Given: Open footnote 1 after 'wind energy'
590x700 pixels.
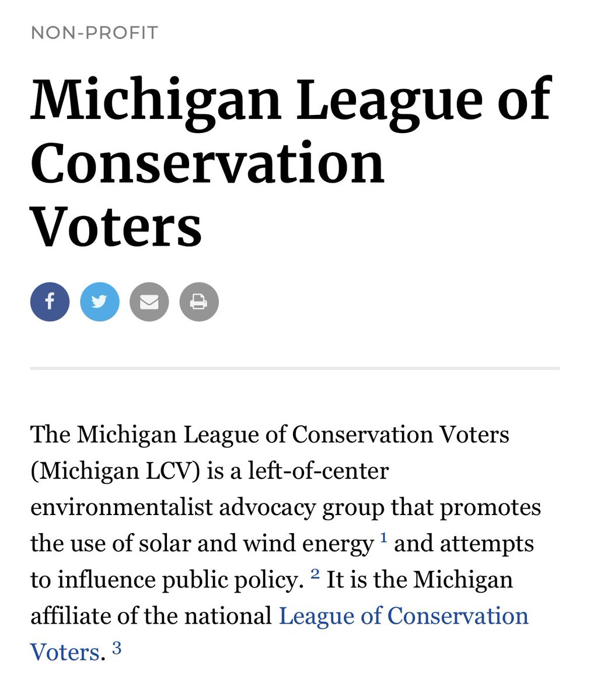Looking at the screenshot, I should [x=383, y=538].
